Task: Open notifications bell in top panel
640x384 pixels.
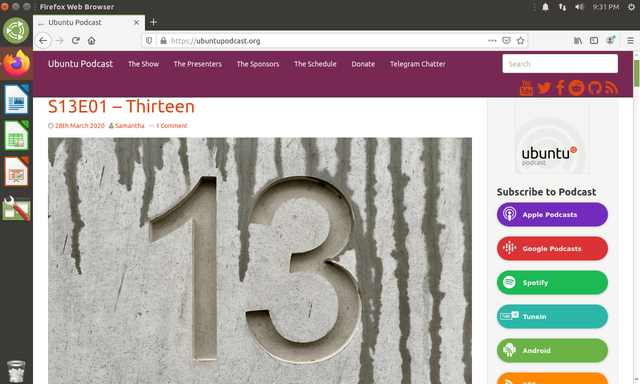Action: point(545,7)
